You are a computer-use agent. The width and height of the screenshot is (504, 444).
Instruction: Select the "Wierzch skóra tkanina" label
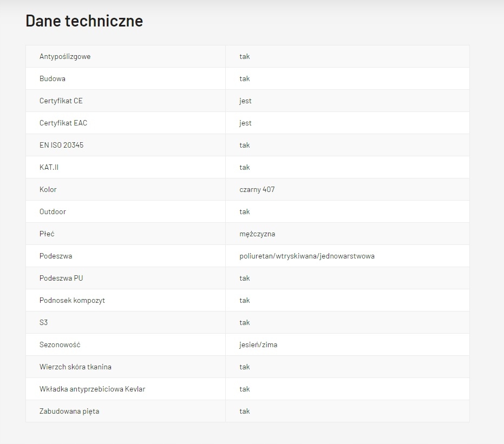tap(76, 367)
